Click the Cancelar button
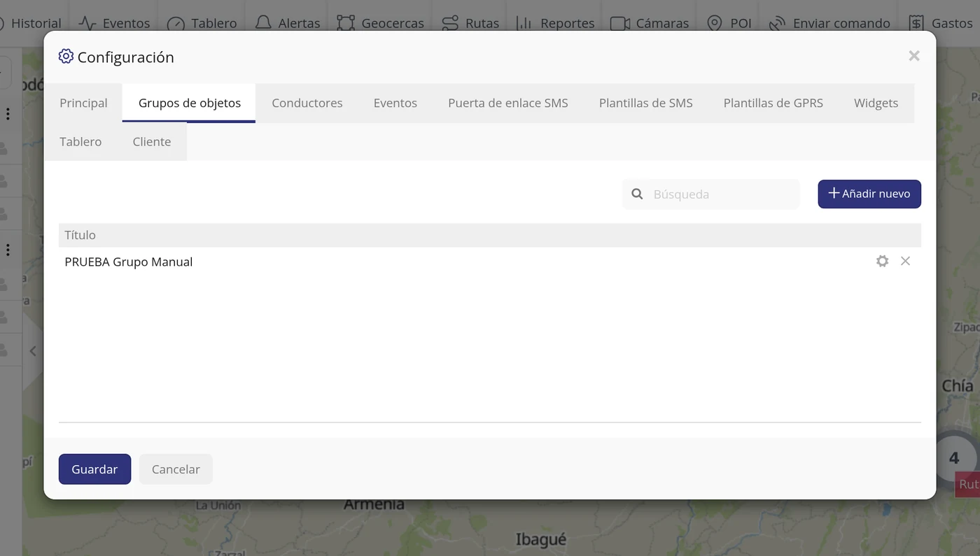The image size is (980, 556). tap(176, 469)
